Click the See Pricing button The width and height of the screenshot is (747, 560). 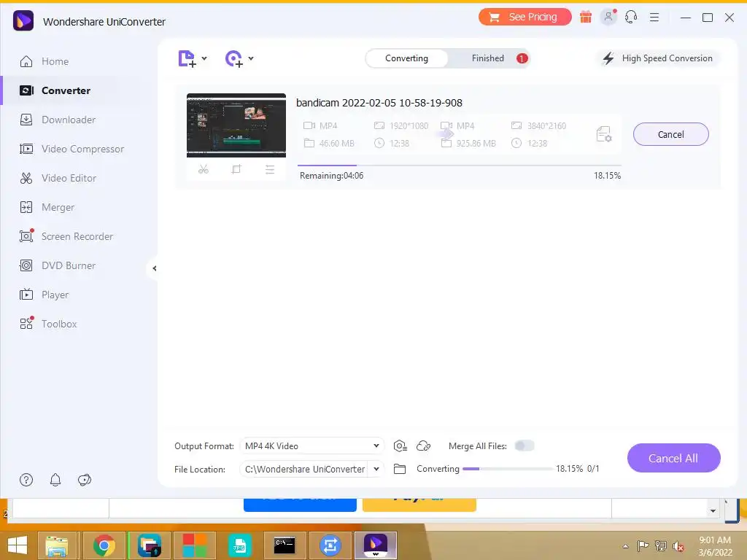[x=525, y=17]
